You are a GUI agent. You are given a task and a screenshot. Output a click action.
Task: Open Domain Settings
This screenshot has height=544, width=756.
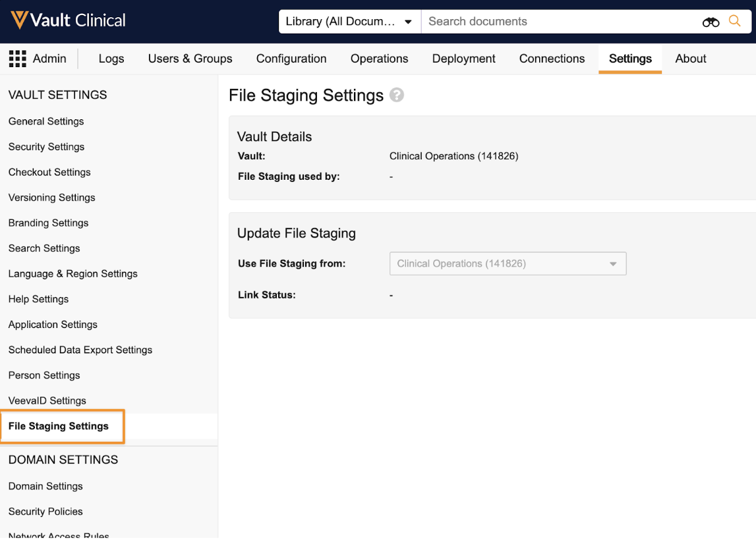tap(45, 486)
